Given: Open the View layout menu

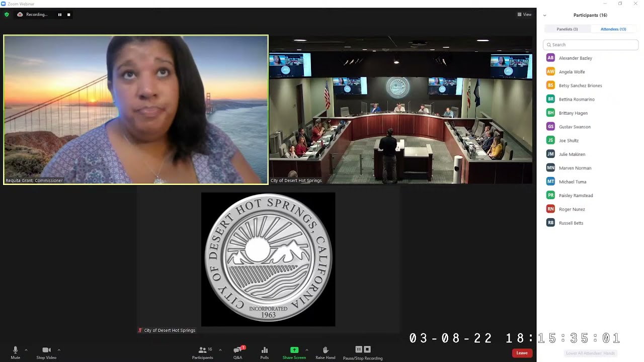Looking at the screenshot, I should click(525, 15).
